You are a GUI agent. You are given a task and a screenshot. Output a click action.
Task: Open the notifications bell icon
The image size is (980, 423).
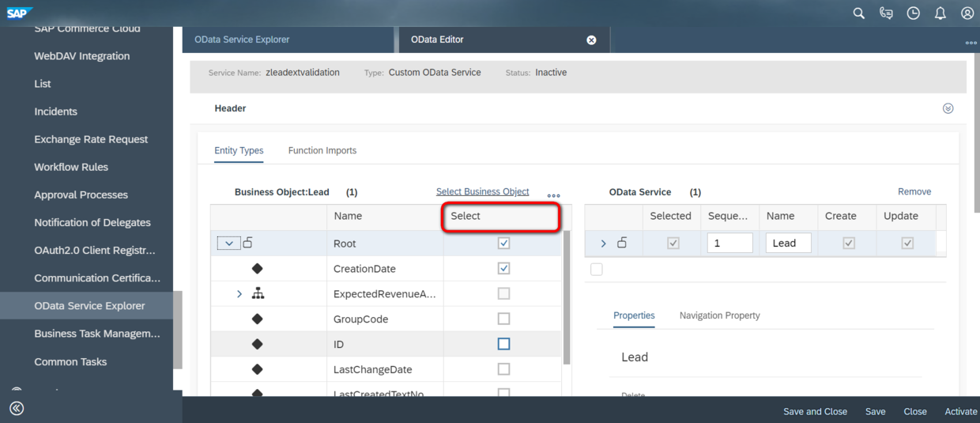click(x=940, y=13)
